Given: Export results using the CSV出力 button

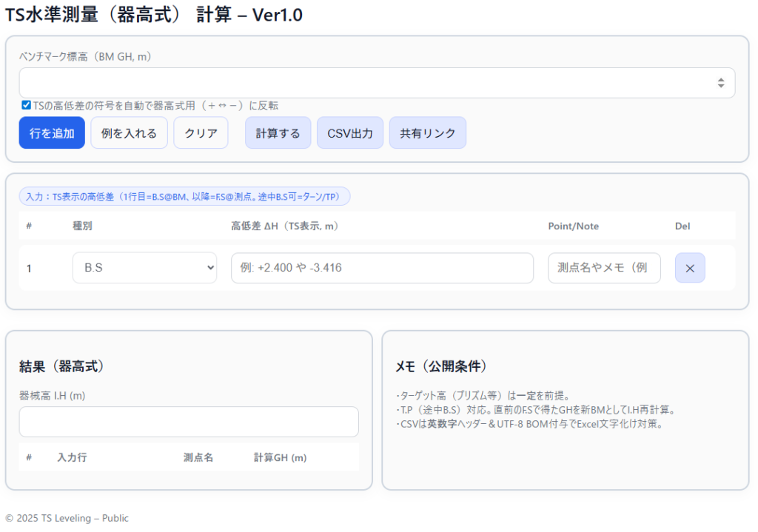Looking at the screenshot, I should point(350,133).
